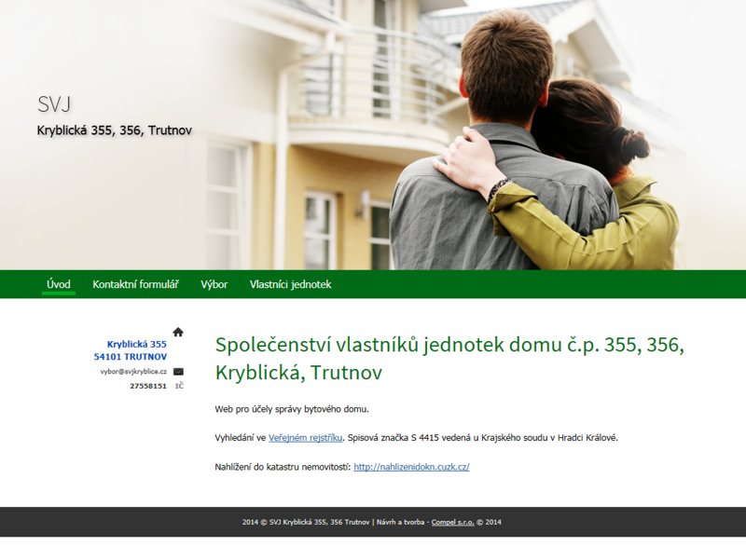
Task: Follow the Veřejném rejstříku link
Action: 306,438
